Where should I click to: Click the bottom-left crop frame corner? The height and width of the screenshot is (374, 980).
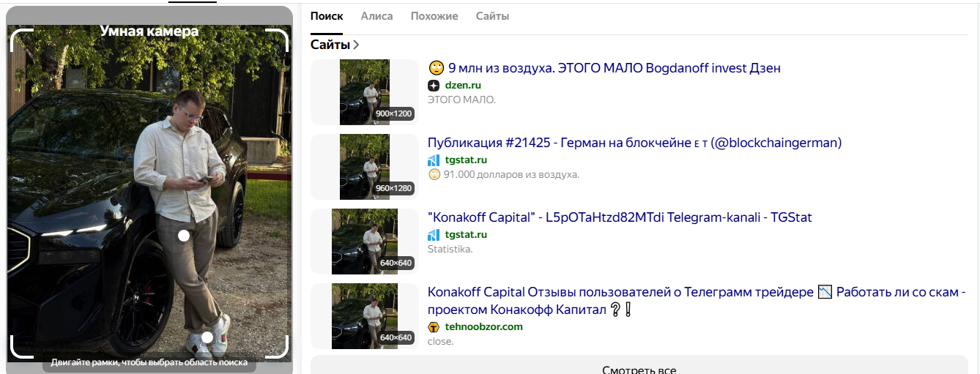[21, 347]
